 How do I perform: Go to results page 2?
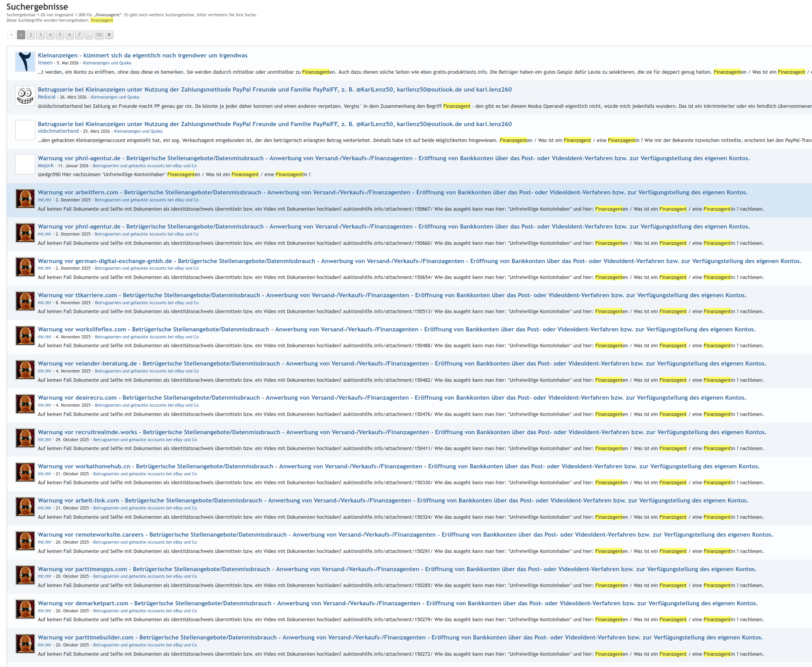(x=31, y=35)
